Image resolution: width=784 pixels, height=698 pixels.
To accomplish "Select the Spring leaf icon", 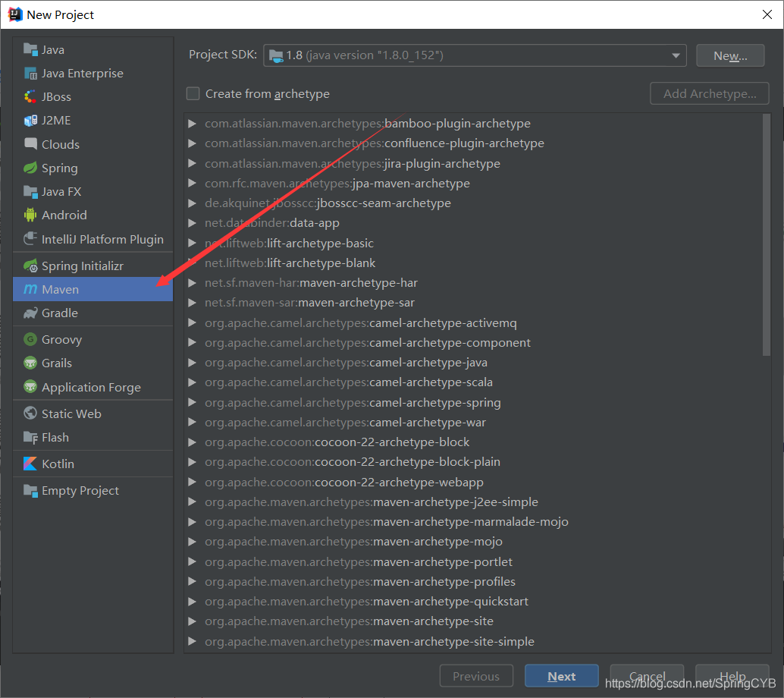I will click(x=30, y=168).
